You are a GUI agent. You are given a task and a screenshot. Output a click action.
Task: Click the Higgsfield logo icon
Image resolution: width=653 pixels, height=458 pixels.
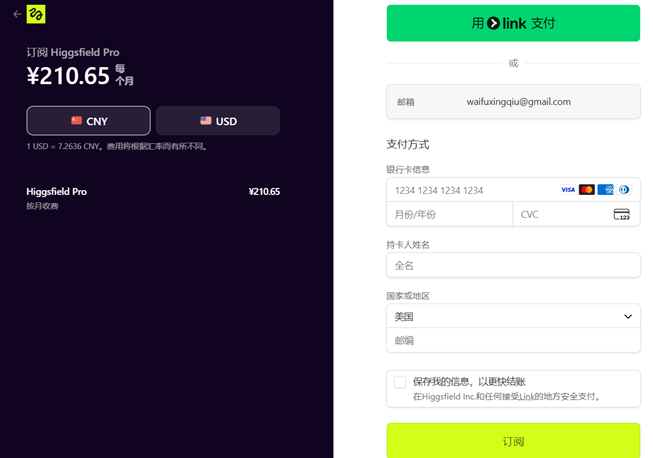pos(36,14)
